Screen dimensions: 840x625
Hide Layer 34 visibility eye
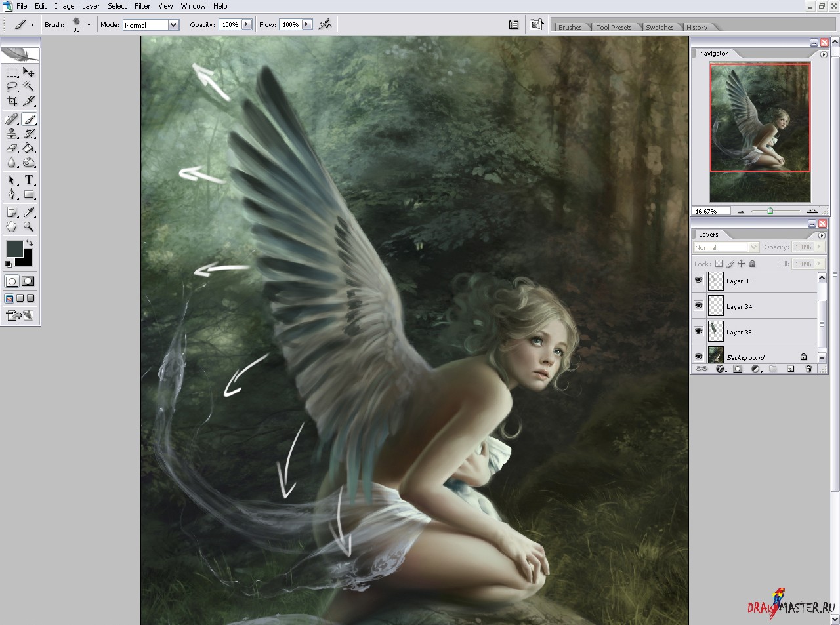[699, 306]
